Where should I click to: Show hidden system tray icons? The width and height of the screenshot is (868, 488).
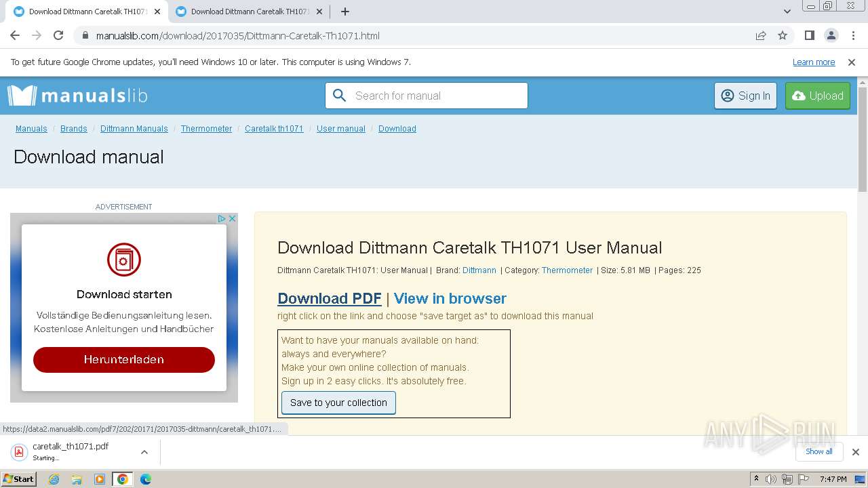[x=756, y=479]
